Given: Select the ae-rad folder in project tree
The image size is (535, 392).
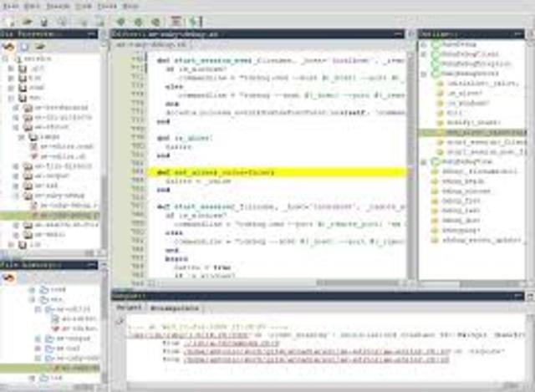Looking at the screenshot, I should click(46, 186).
